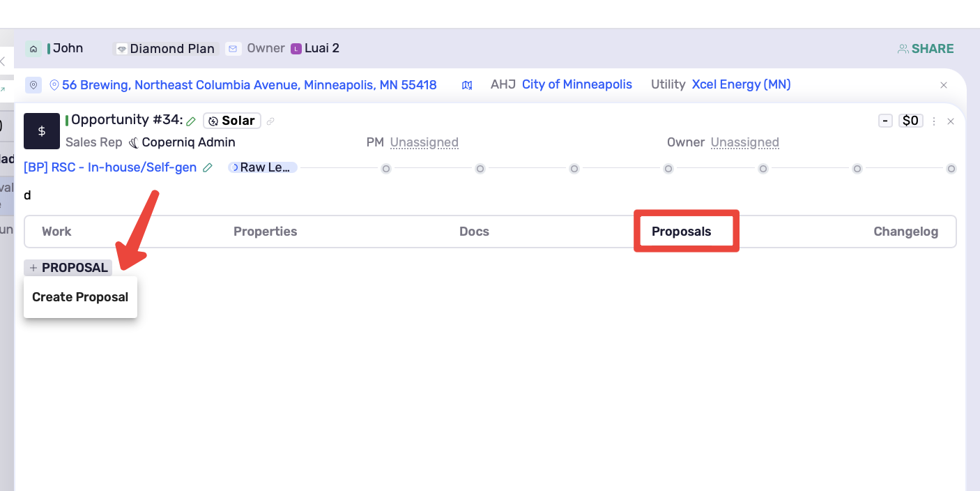Click the + PROPOSAL button

[68, 268]
